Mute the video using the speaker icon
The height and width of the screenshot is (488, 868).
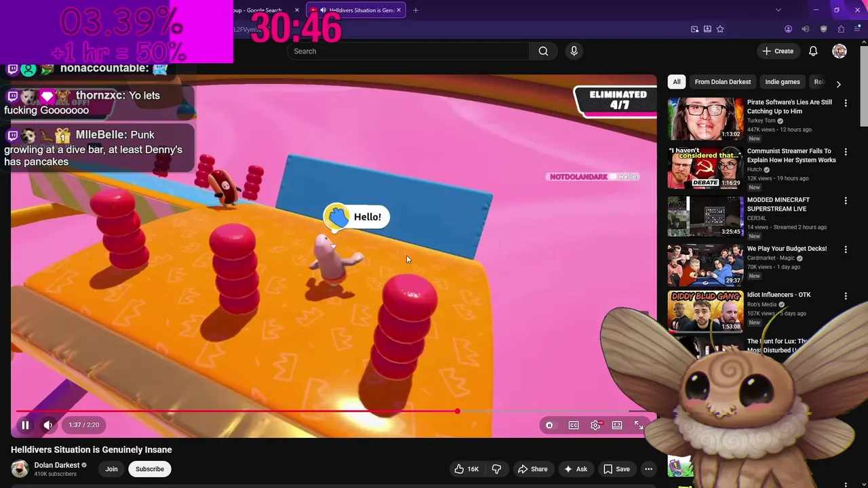pos(48,425)
